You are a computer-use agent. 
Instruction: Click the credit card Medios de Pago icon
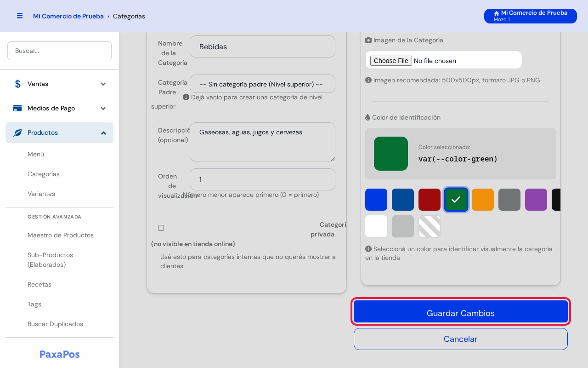(x=17, y=108)
